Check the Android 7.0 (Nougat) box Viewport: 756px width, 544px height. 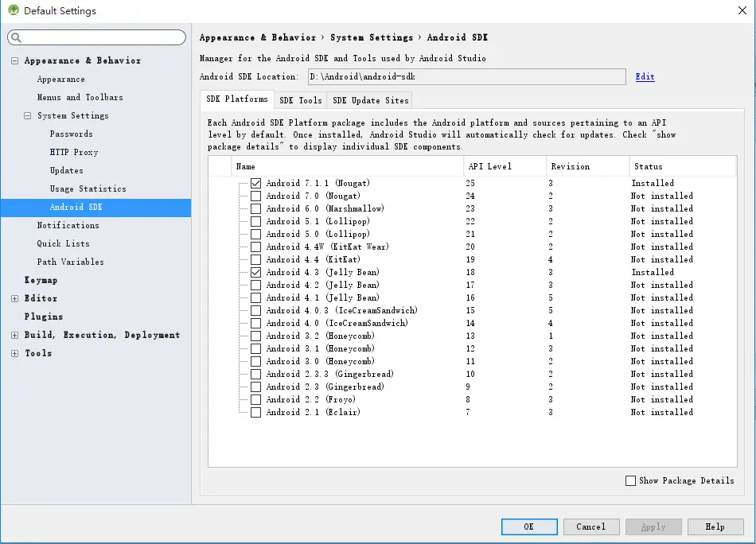[x=256, y=196]
